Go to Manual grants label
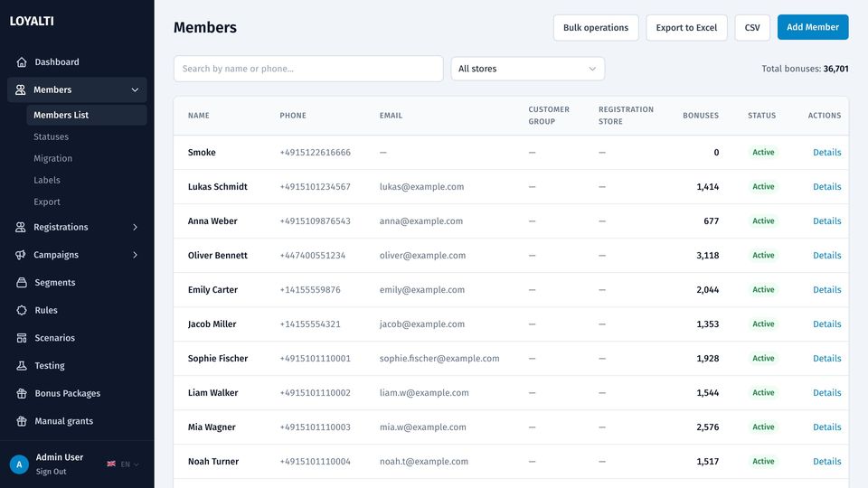The width and height of the screenshot is (868, 488). [x=63, y=420]
